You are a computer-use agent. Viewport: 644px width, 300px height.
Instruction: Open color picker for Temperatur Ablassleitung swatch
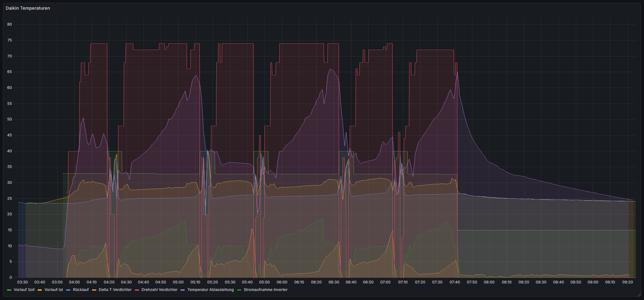(x=184, y=290)
